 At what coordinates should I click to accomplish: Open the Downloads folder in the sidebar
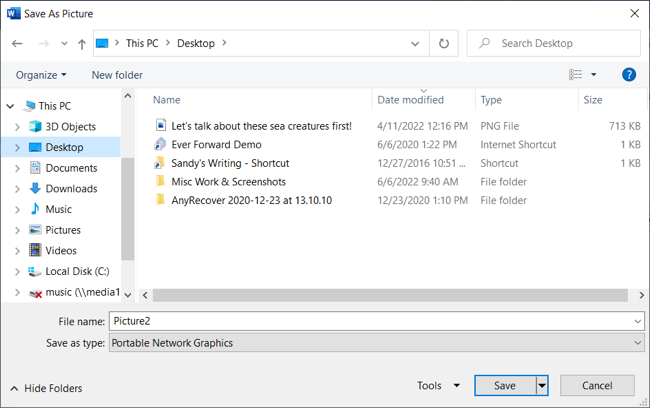pos(71,189)
